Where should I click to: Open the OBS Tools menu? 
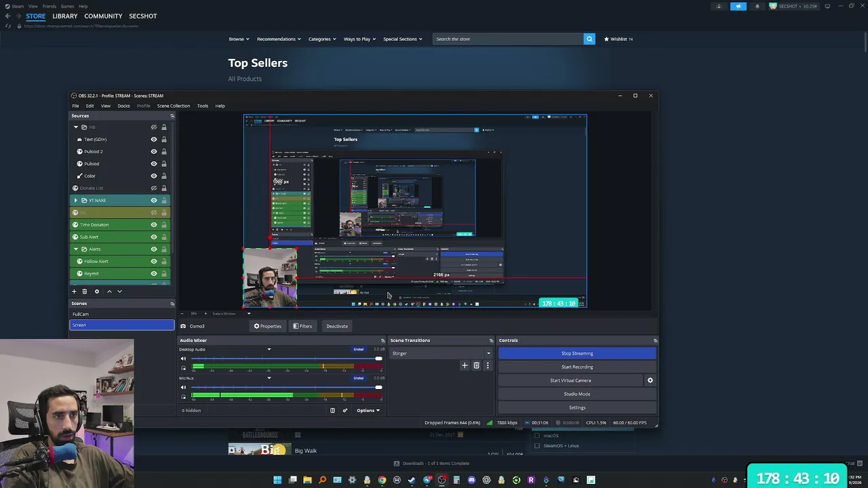pos(203,106)
